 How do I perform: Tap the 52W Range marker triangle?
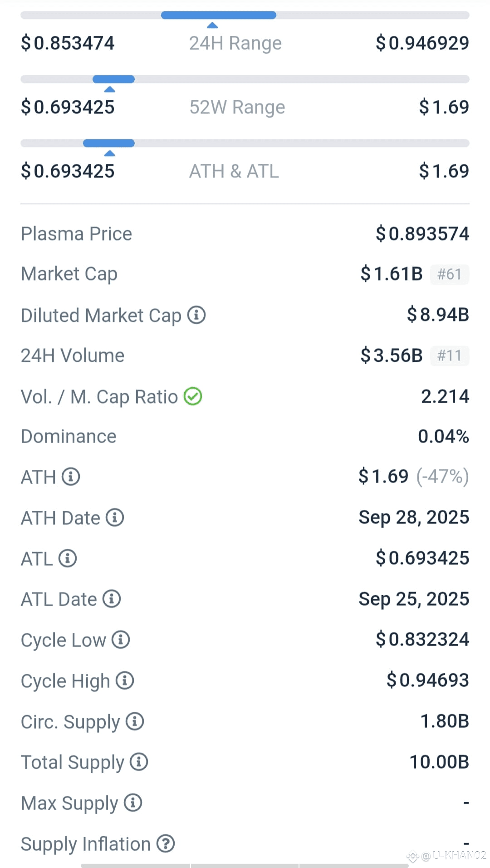click(x=110, y=89)
